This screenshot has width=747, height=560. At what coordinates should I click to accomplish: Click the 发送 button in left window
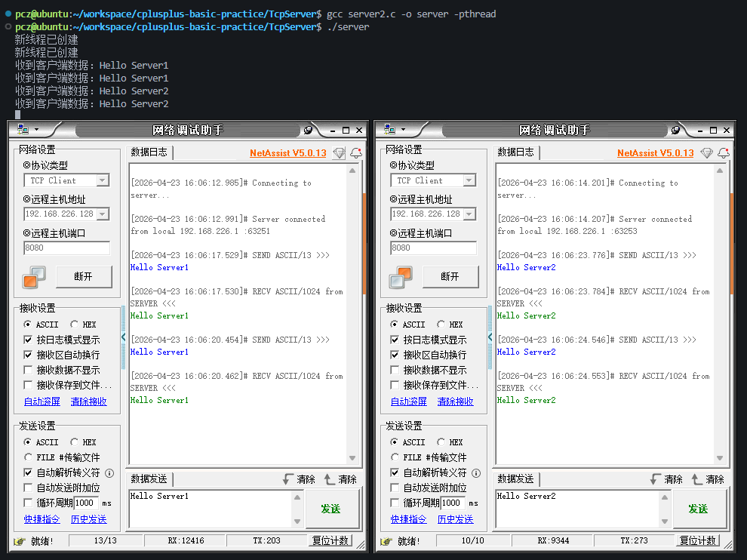[331, 509]
